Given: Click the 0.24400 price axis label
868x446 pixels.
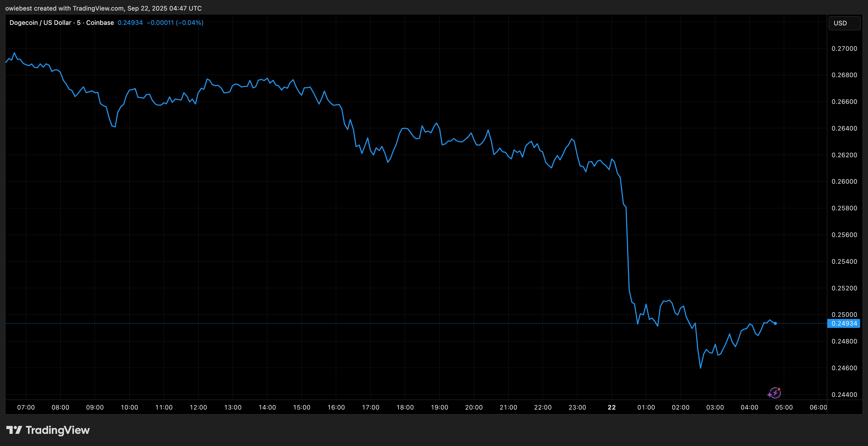Looking at the screenshot, I should 844,394.
